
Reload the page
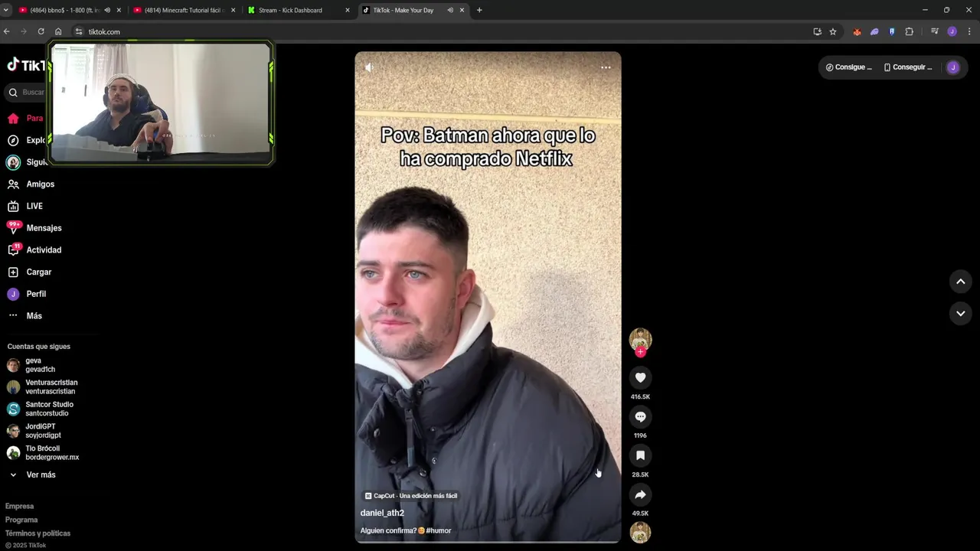[41, 31]
